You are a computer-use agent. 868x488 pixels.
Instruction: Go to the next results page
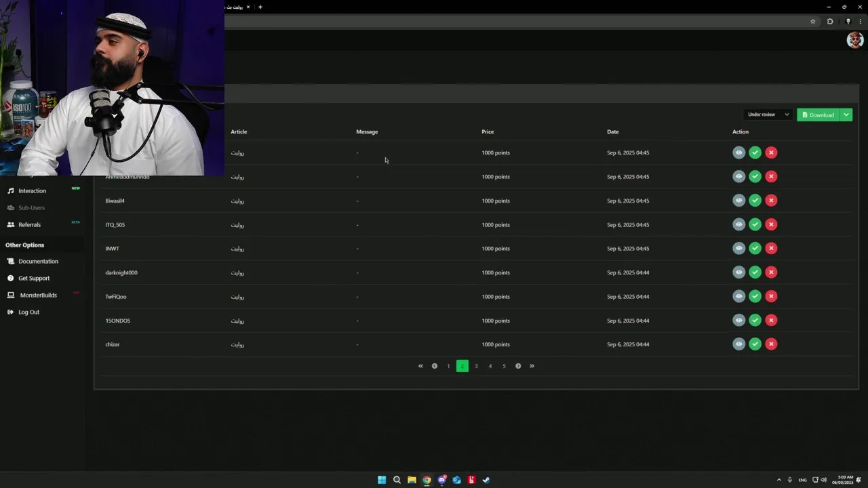(x=518, y=366)
